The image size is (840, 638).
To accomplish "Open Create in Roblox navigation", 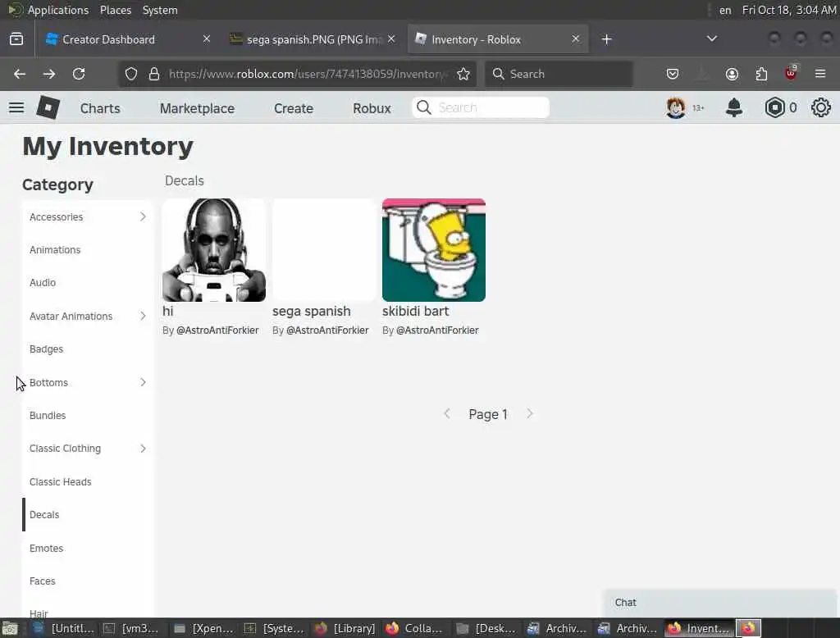I will coord(294,108).
